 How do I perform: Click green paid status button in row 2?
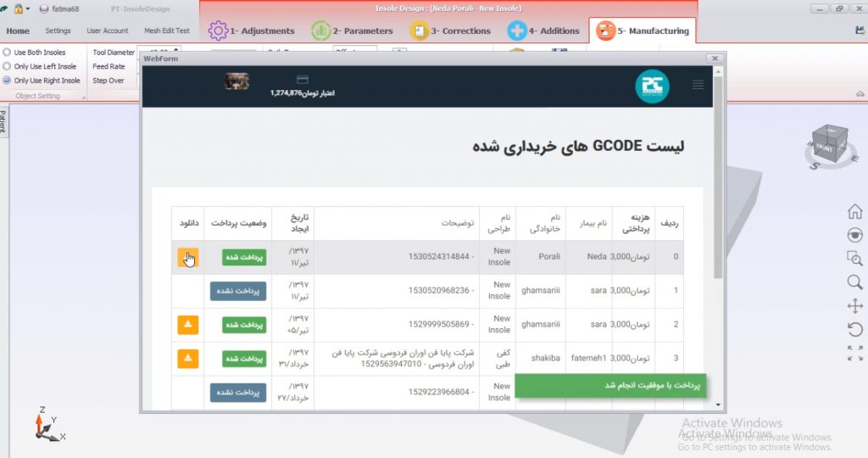pos(244,325)
